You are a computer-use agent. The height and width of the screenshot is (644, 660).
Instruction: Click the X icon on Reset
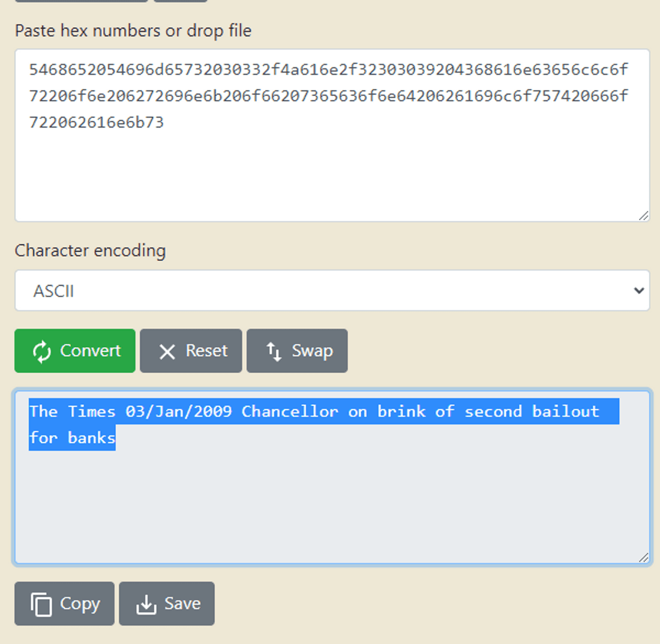point(167,351)
